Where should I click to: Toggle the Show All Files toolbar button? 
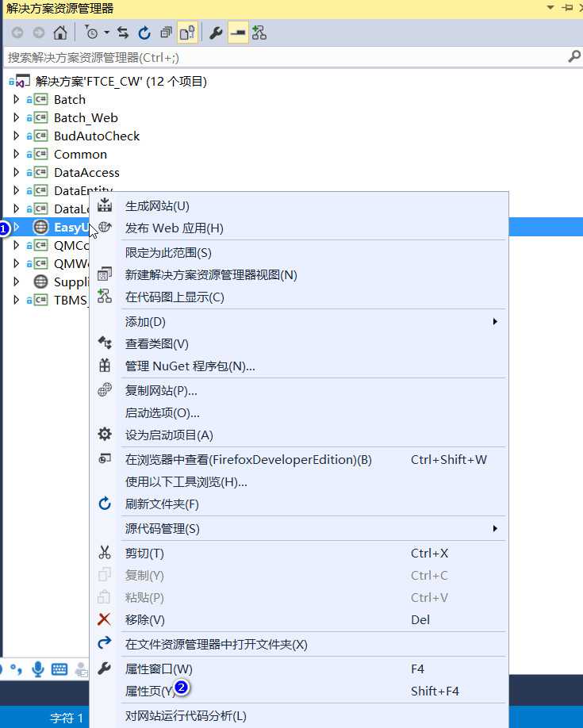pos(187,33)
